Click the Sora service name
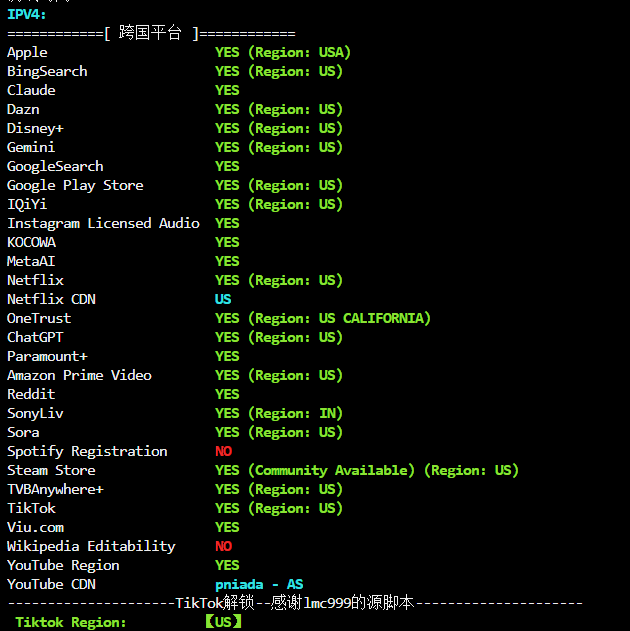Screen dimensions: 630x631 [23, 433]
